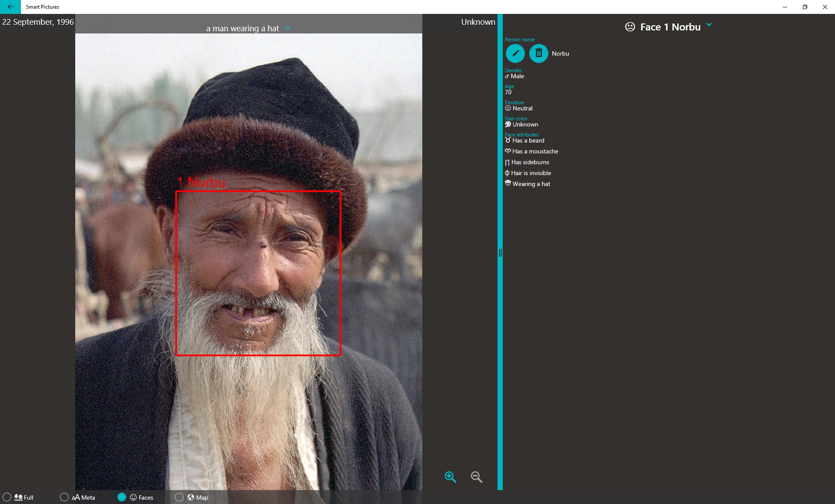Viewport: 835px width, 504px height.
Task: Click the Faces view option
Action: point(122,497)
